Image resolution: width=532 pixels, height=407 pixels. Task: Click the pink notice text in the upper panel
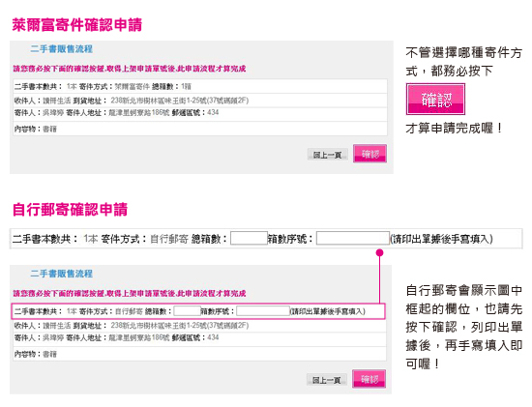(130, 69)
